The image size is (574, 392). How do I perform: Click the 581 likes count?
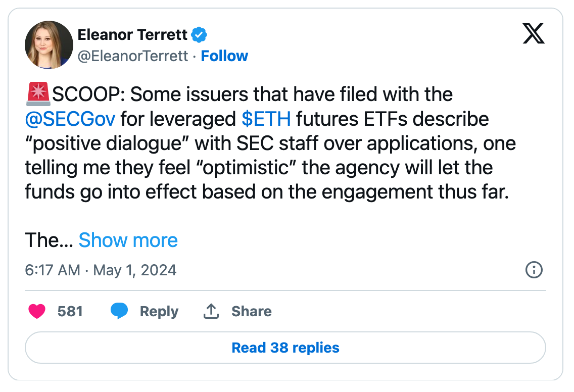point(70,311)
